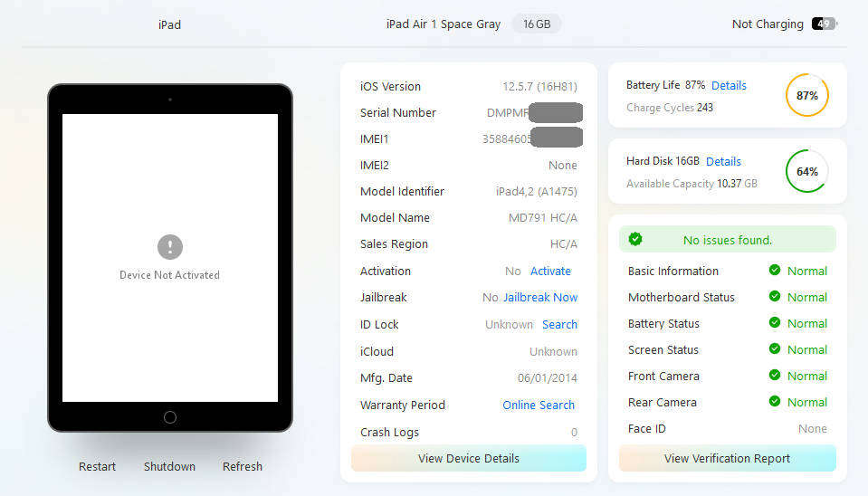The image size is (868, 496).
Task: Click the Activate link
Action: click(550, 272)
